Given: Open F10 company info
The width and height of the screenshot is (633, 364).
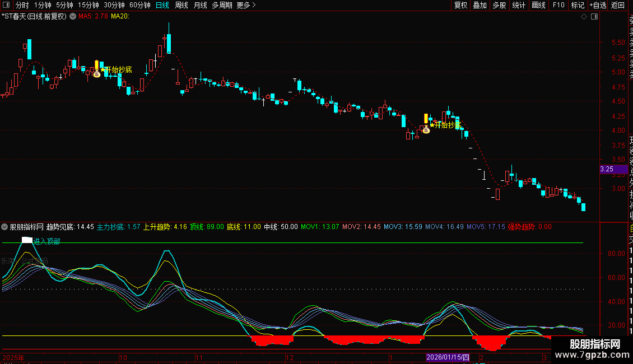Looking at the screenshot, I should (x=558, y=5).
